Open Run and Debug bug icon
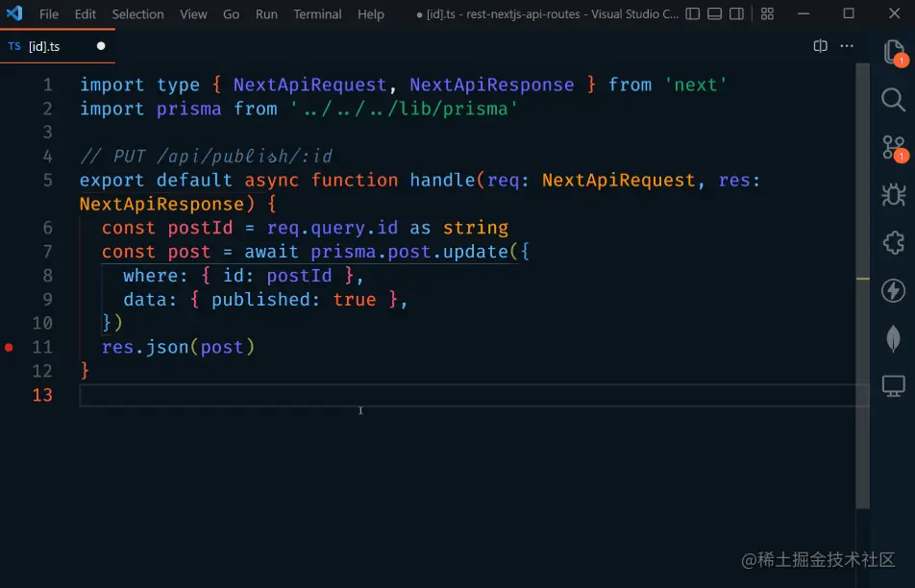Screen dimensions: 915x588 point(894,195)
